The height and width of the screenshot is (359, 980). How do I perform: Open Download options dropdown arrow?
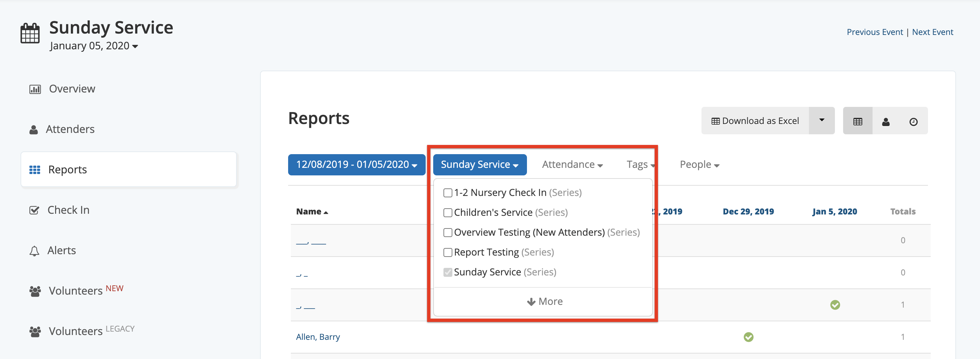(821, 120)
